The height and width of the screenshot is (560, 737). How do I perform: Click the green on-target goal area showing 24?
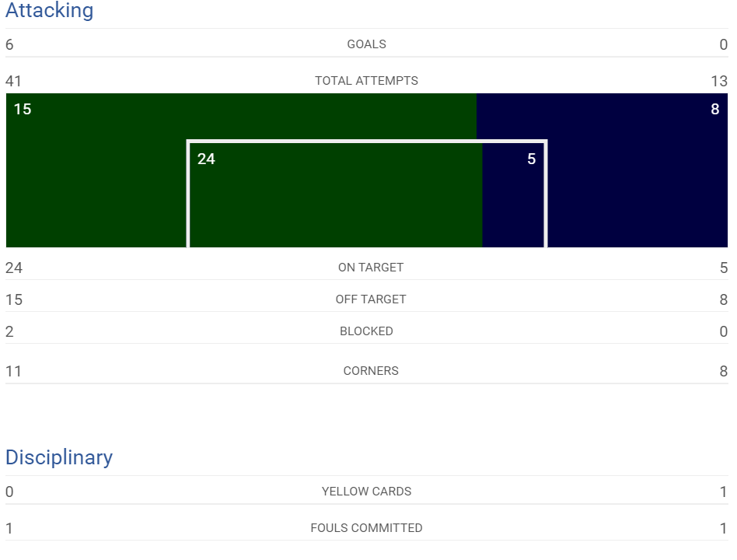click(x=336, y=195)
